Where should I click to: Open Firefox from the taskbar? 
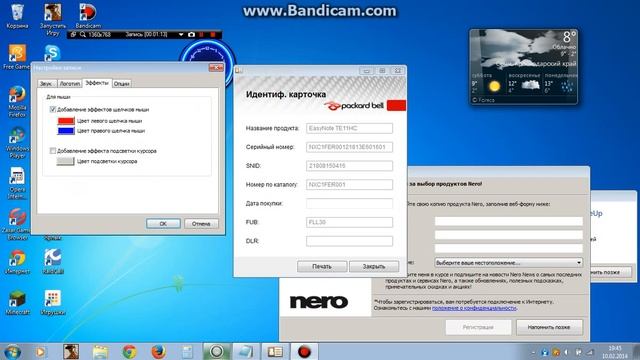(158, 351)
